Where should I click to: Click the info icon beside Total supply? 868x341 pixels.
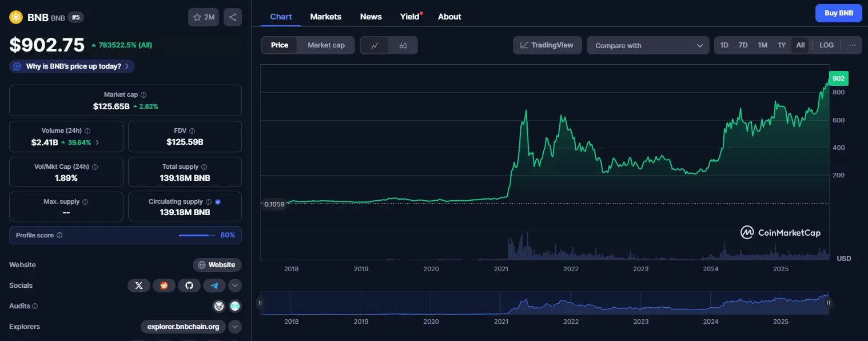205,167
